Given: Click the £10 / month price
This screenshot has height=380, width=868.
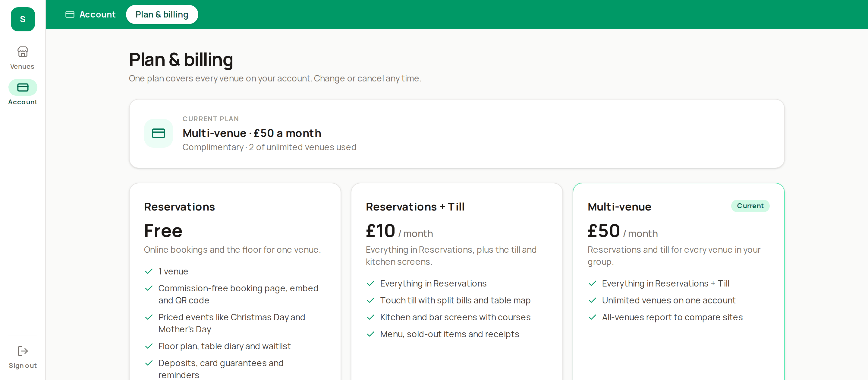Looking at the screenshot, I should point(399,231).
